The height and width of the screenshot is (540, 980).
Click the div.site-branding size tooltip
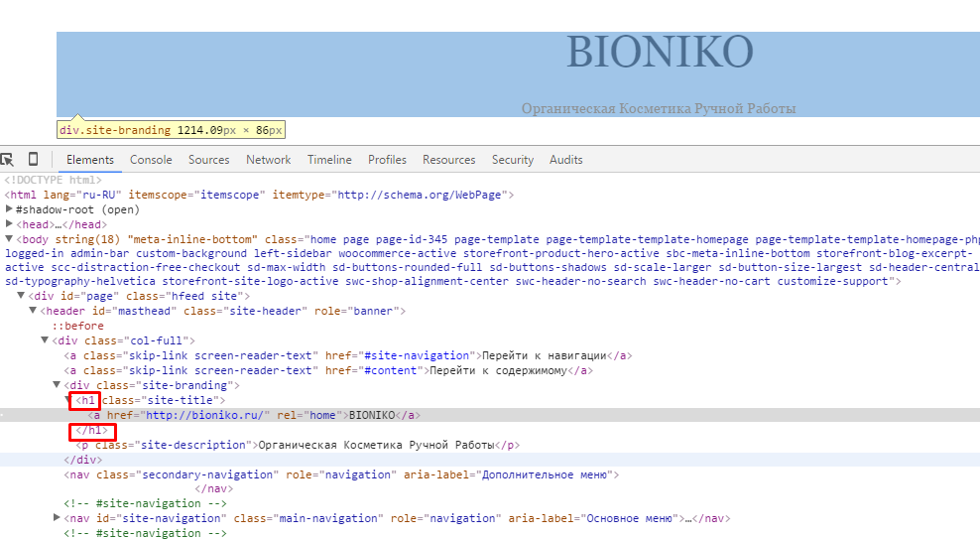(172, 130)
